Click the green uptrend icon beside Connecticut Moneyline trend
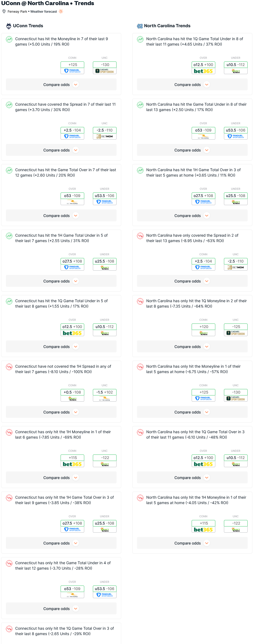 click(x=9, y=39)
